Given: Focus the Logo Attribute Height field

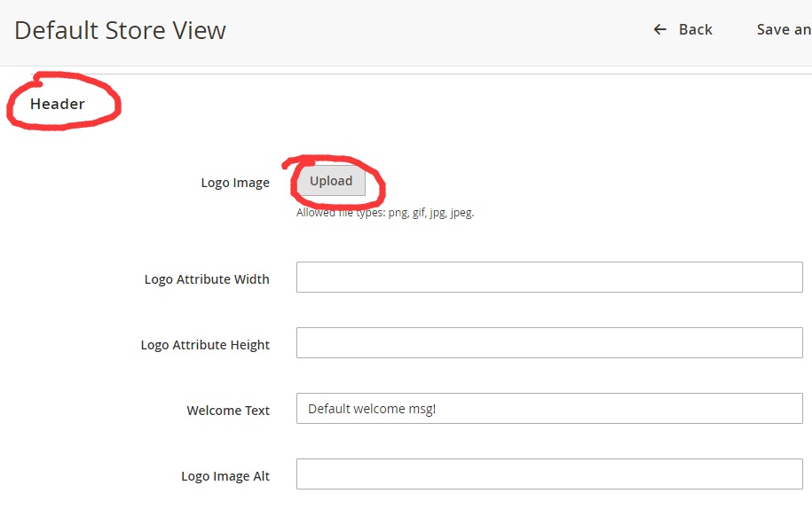Looking at the screenshot, I should tap(549, 342).
